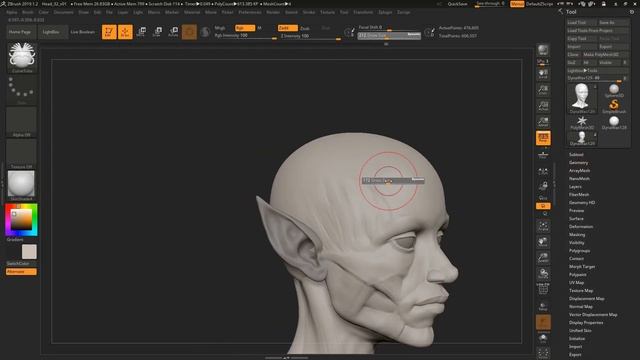Click the Move view icon in right shelf
The height and width of the screenshot is (360, 640).
[543, 242]
